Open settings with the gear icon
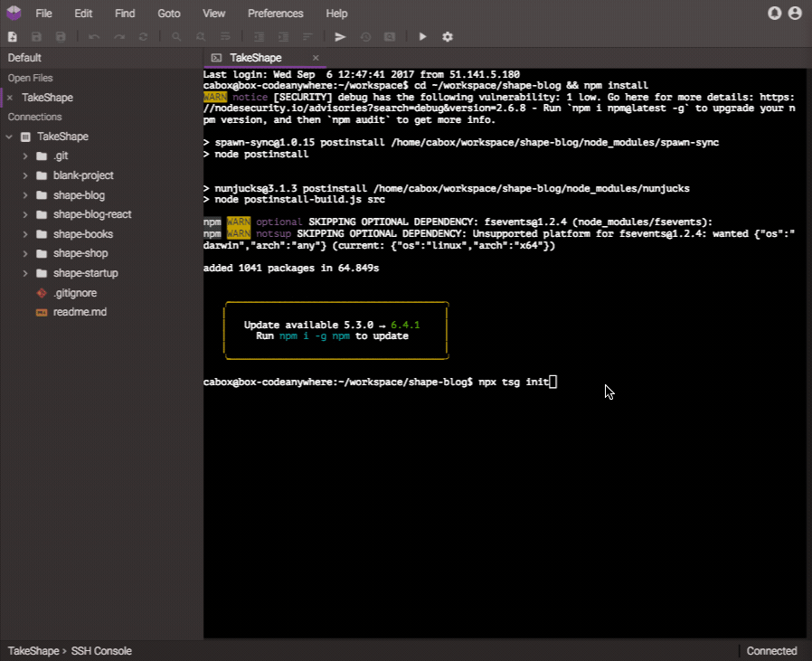The image size is (812, 661). click(x=448, y=37)
